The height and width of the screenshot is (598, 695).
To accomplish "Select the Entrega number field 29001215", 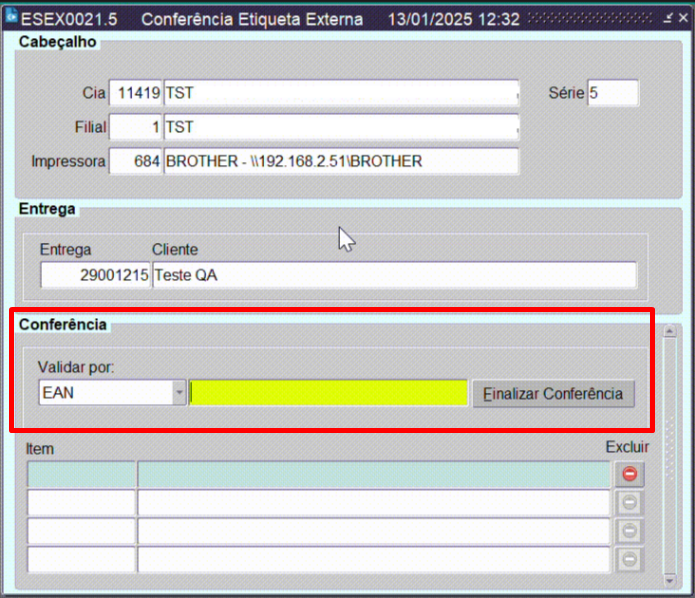I will tap(95, 276).
